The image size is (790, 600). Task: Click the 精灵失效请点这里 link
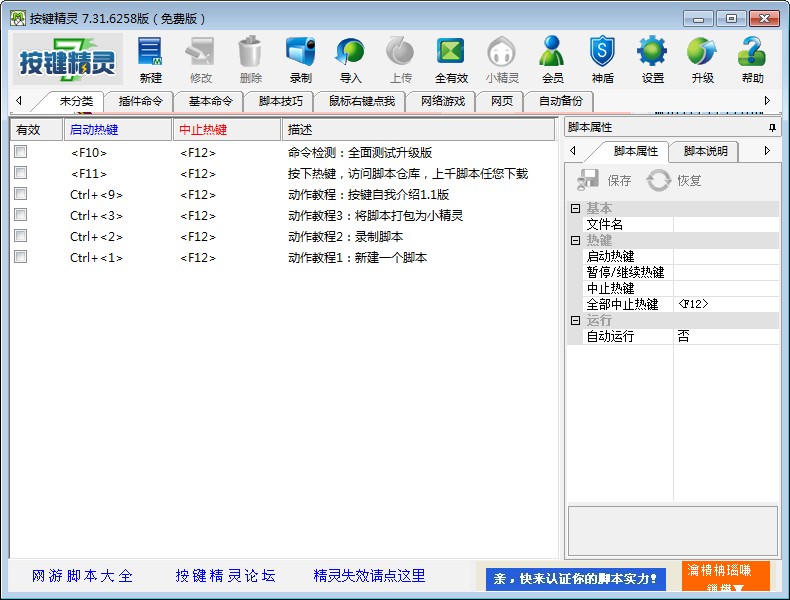click(369, 575)
